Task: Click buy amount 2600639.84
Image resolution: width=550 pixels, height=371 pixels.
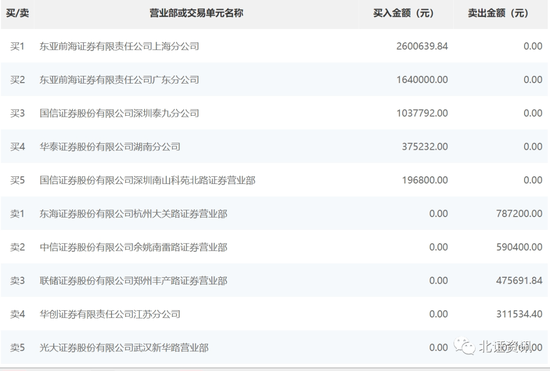Action: pyautogui.click(x=422, y=46)
